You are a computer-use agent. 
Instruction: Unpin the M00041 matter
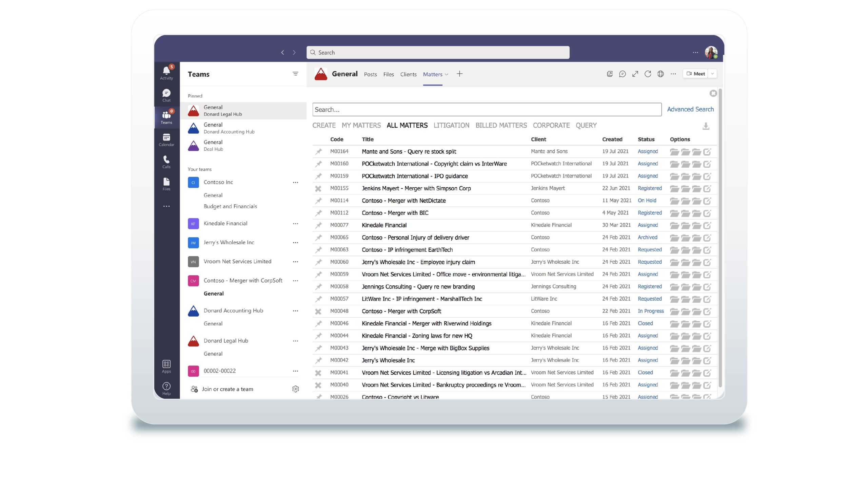318,373
